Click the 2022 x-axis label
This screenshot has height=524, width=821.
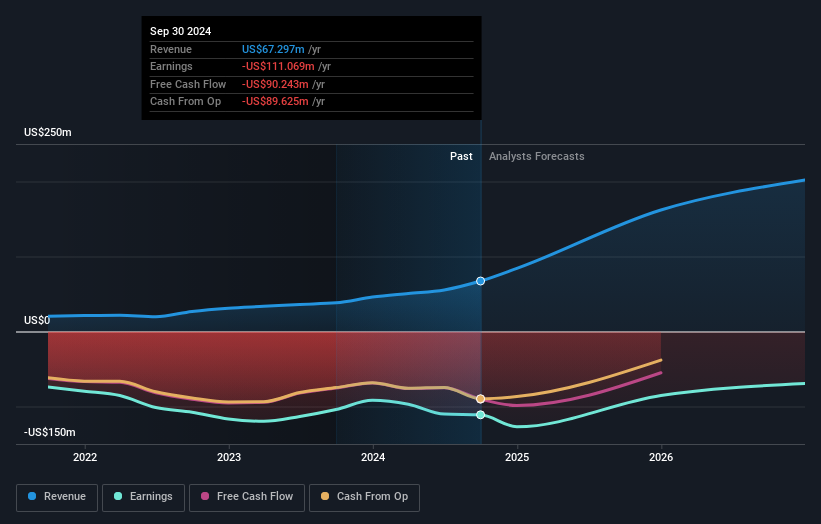click(x=85, y=457)
